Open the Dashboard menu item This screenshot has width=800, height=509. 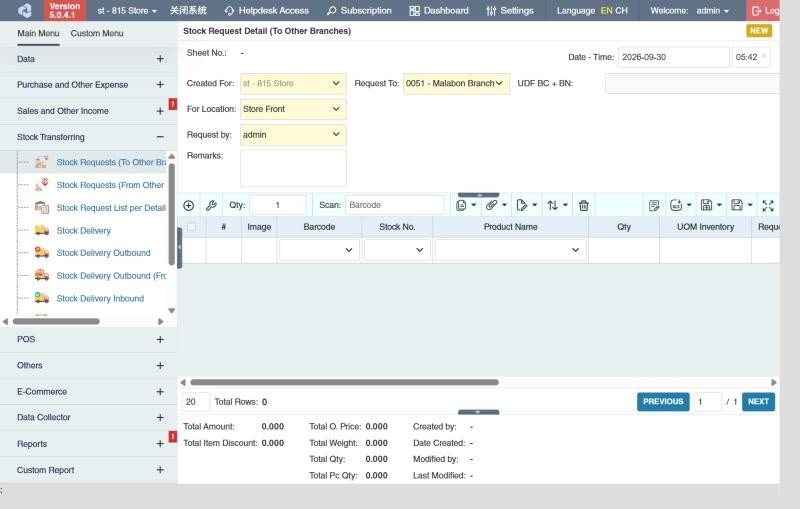click(439, 11)
